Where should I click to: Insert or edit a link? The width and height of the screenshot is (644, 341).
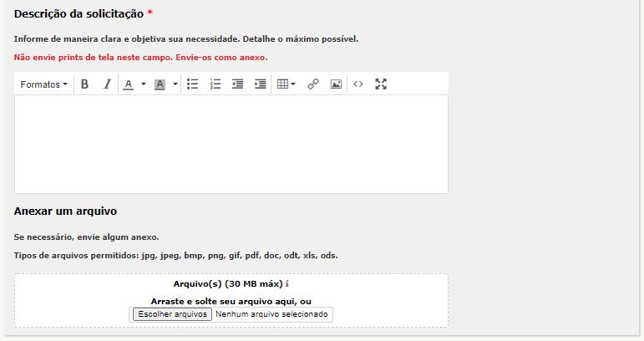pos(313,84)
